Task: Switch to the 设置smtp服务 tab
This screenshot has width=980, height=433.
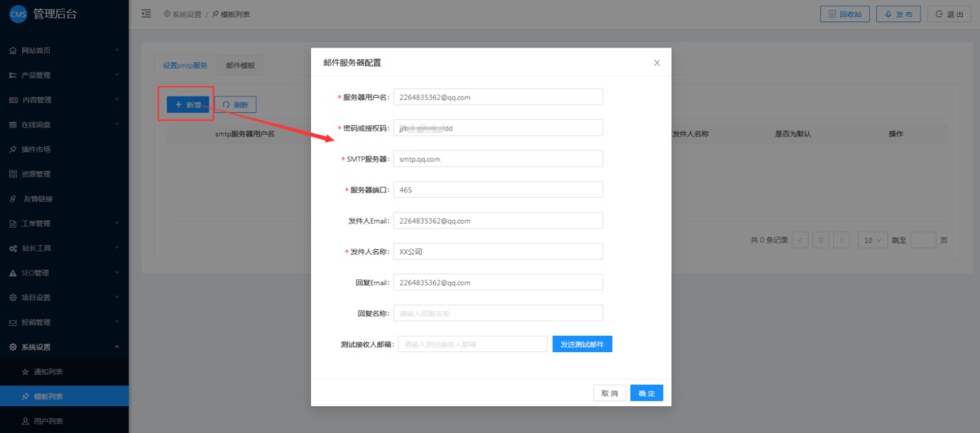Action: 185,65
